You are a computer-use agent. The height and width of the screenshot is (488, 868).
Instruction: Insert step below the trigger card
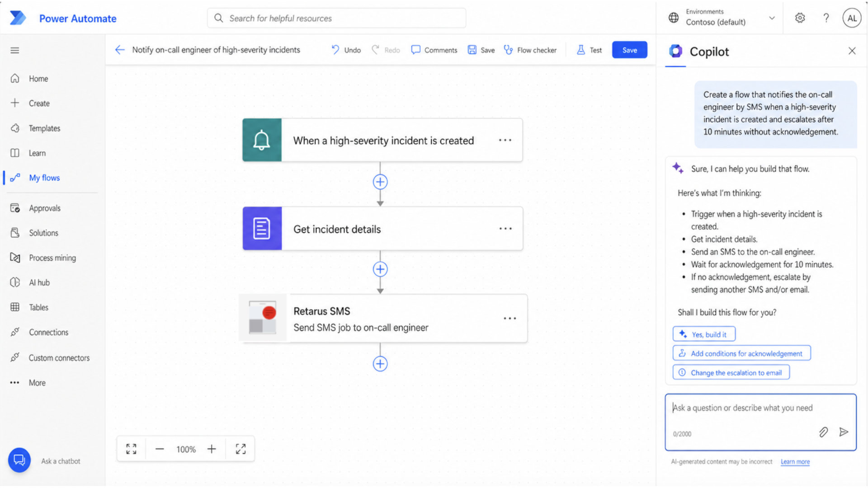click(x=380, y=182)
